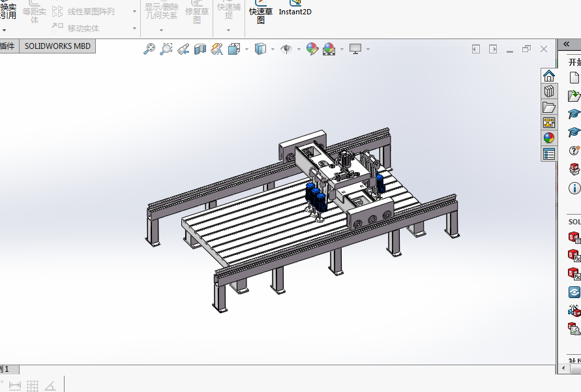581x392 pixels.
Task: Click angle icon in bottom toolbar
Action: [x=50, y=385]
